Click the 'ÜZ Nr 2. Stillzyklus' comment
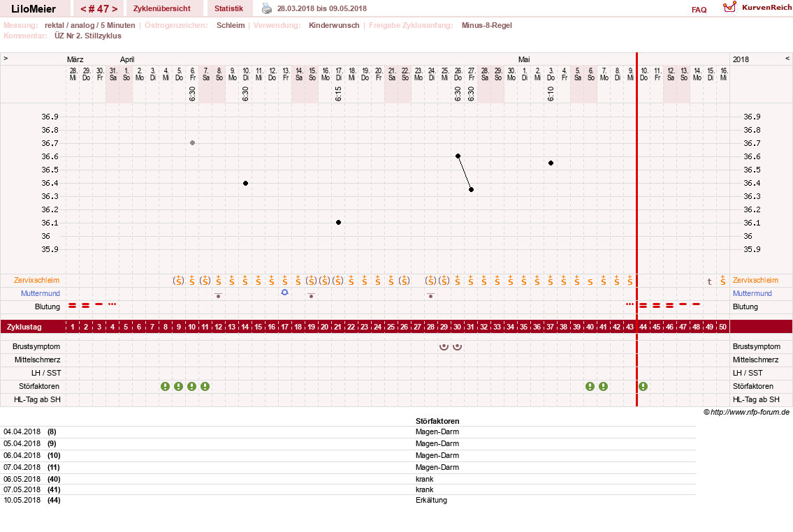The image size is (793, 532). 88,36
